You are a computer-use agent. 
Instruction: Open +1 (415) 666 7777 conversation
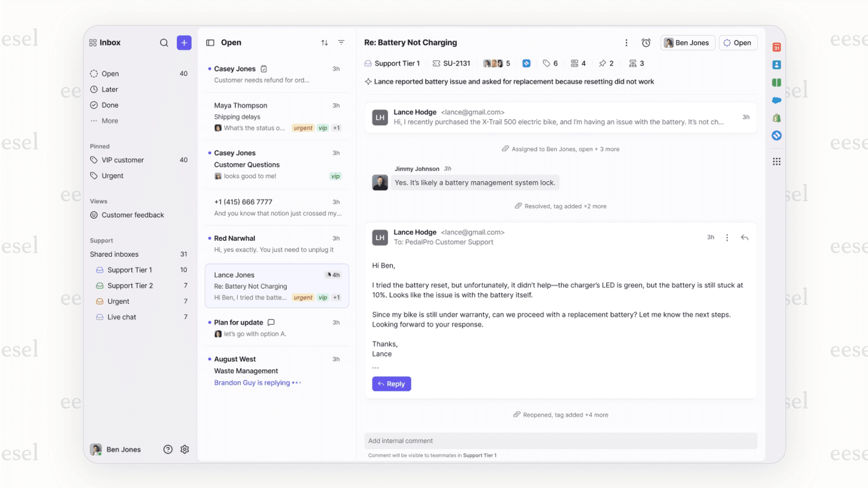coord(277,207)
